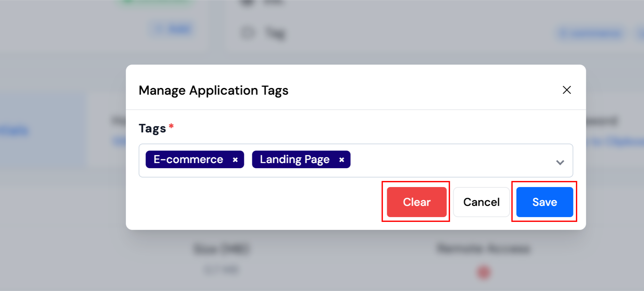Select the E-commerce tag chip label
This screenshot has width=644, height=291.
(188, 159)
